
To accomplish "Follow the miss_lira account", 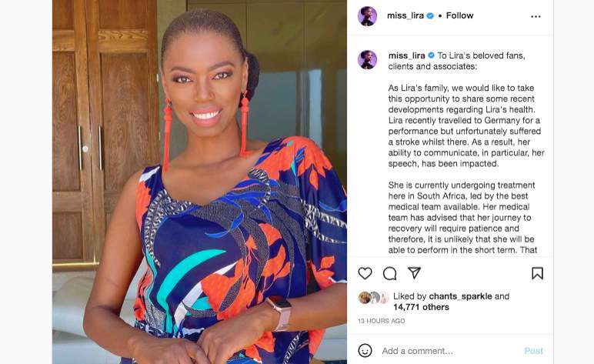I will click(459, 15).
